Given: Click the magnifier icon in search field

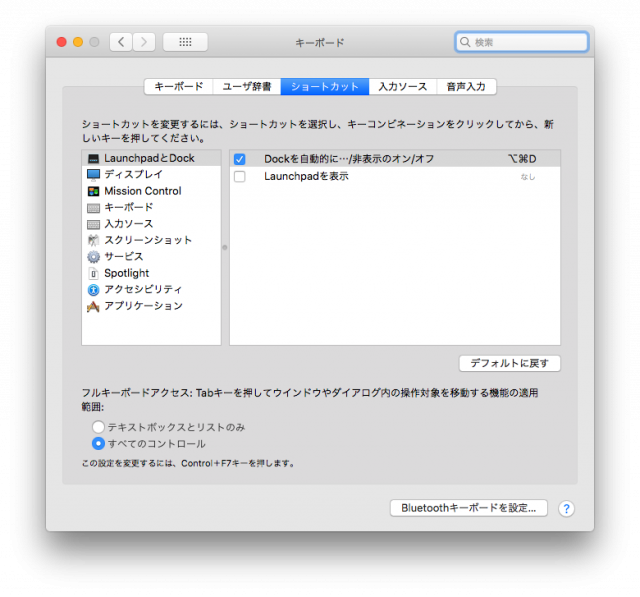Looking at the screenshot, I should click(465, 42).
